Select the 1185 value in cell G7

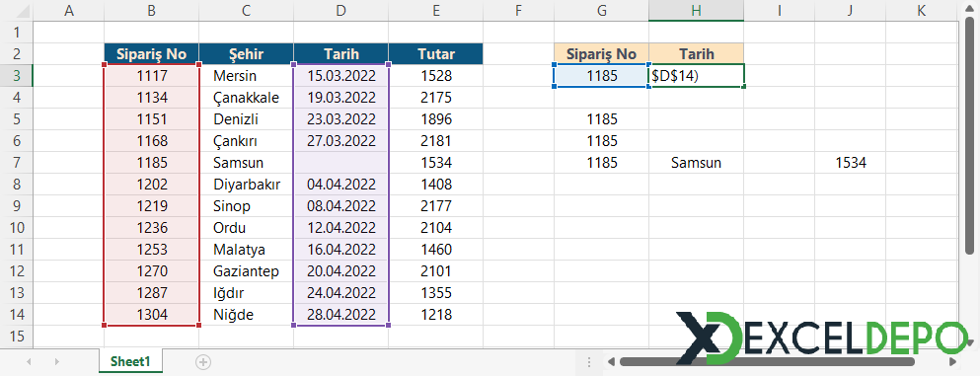click(601, 163)
